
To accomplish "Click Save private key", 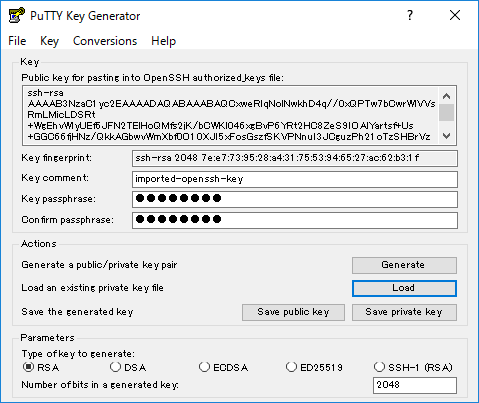I will point(404,312).
